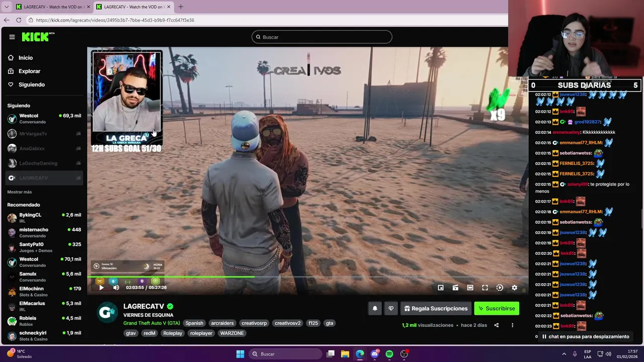The height and width of the screenshot is (362, 644).
Task: Open the LAGRECATV channel avatar
Action: pos(107,312)
